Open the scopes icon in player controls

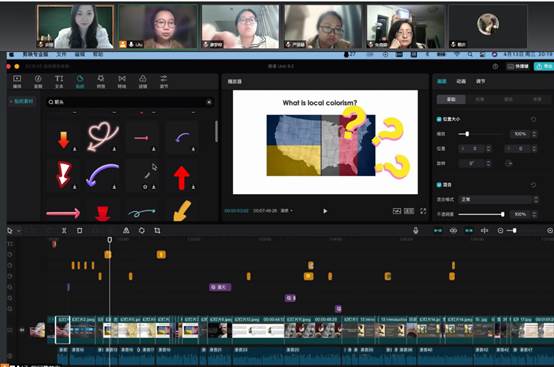click(397, 211)
